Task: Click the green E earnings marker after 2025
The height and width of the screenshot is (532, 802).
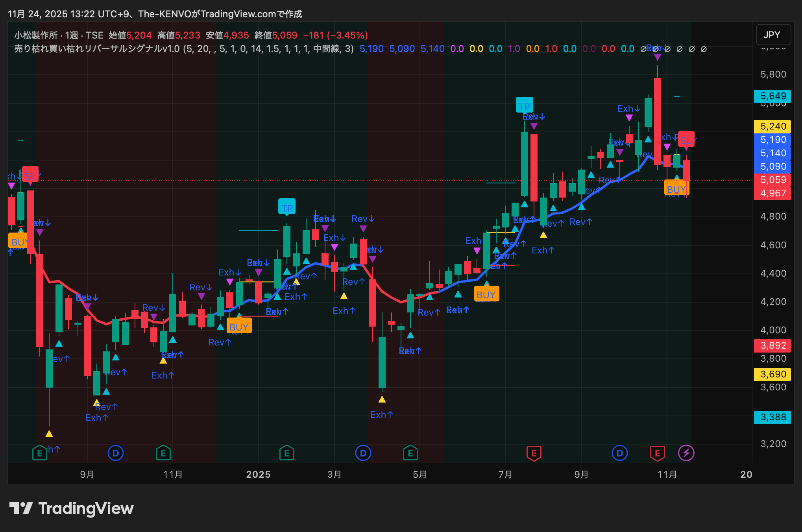Action: (286, 453)
